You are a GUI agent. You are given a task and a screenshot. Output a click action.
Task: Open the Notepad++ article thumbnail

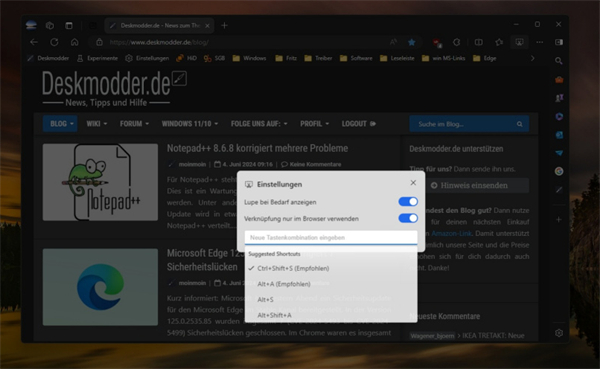point(100,182)
